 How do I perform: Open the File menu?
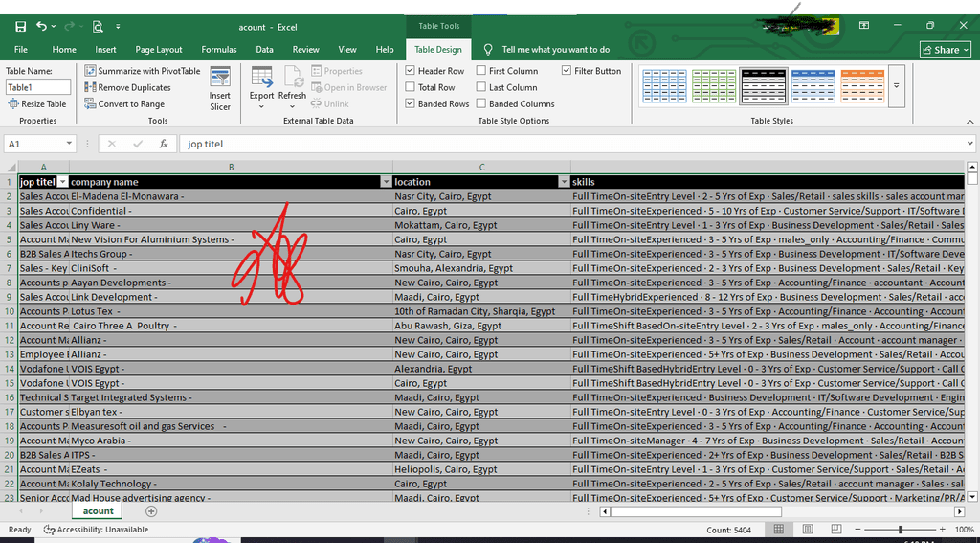21,50
